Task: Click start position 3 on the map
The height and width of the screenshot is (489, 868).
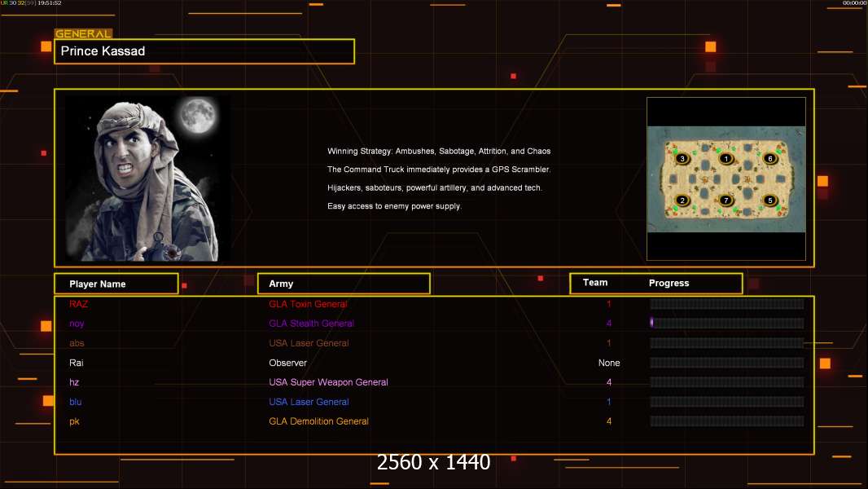Action: pos(682,158)
